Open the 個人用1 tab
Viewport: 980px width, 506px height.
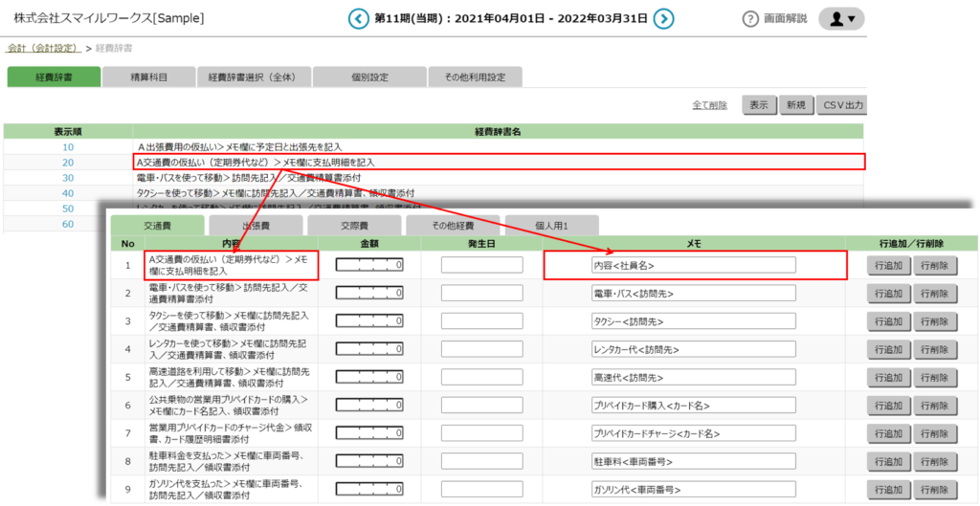(x=552, y=226)
